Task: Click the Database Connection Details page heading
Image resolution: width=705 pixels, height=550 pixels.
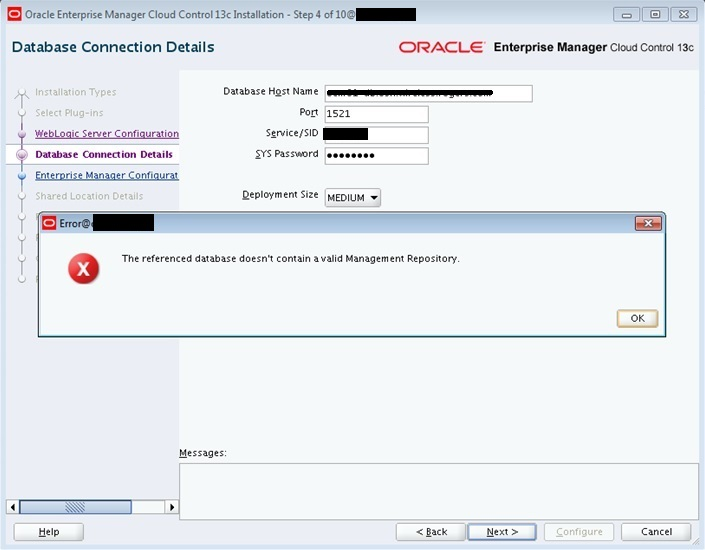Action: tap(113, 47)
